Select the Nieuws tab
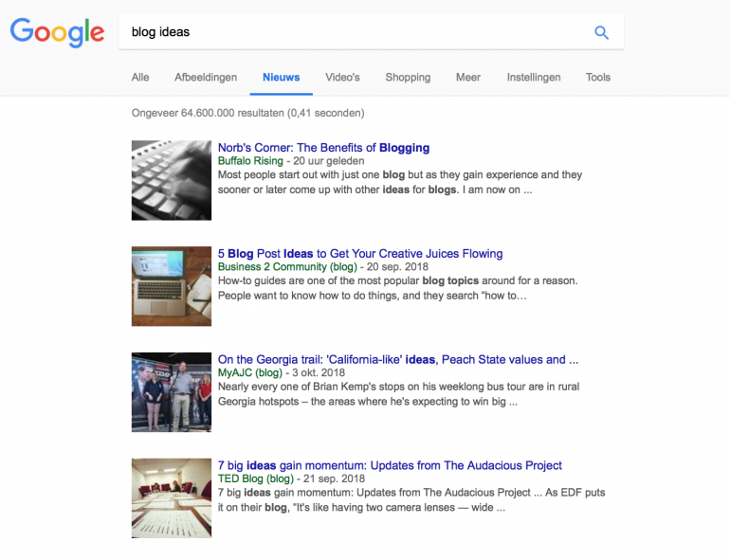This screenshot has width=730, height=560. click(x=282, y=78)
